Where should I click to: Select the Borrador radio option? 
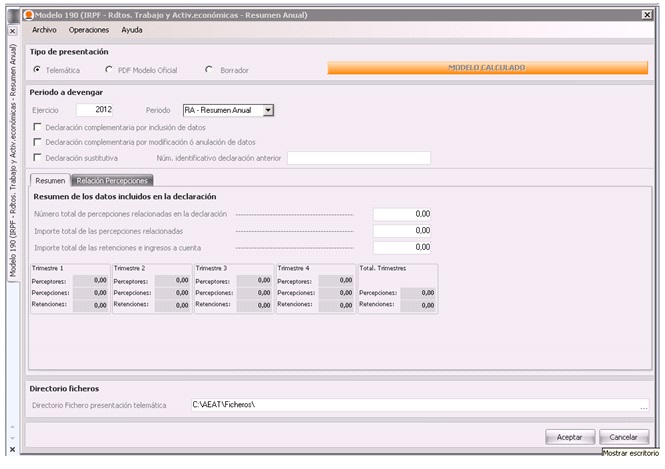click(x=209, y=70)
